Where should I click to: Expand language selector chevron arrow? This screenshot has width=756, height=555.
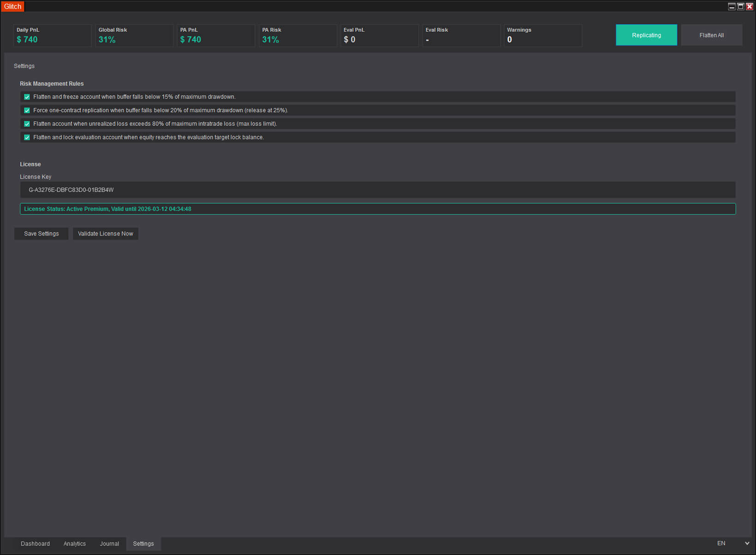(x=747, y=543)
